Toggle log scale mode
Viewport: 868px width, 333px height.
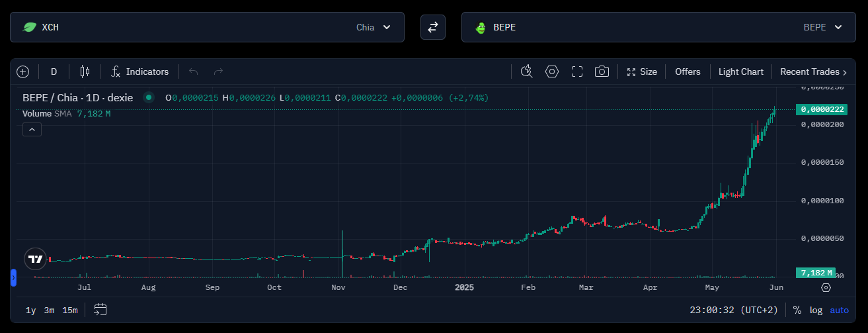point(816,310)
